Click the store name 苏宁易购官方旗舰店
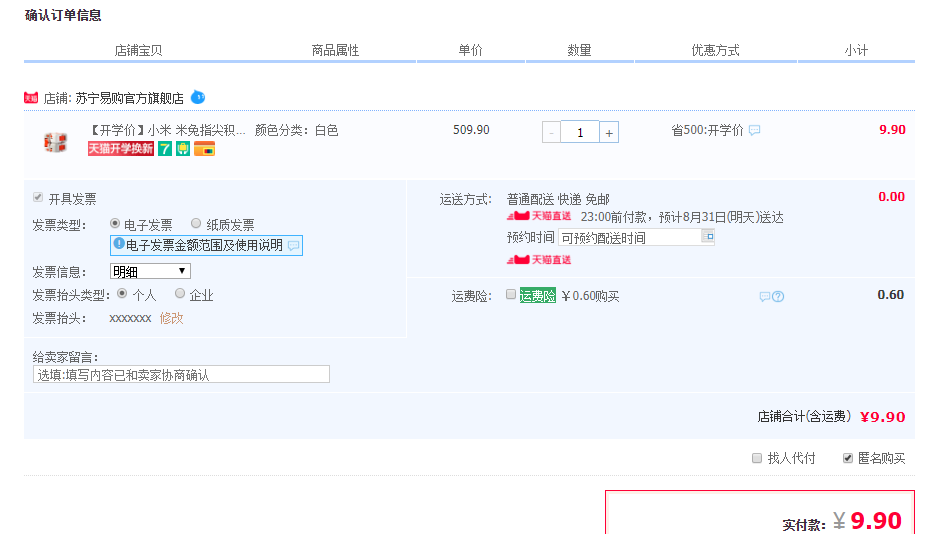The height and width of the screenshot is (534, 929). pos(129,98)
